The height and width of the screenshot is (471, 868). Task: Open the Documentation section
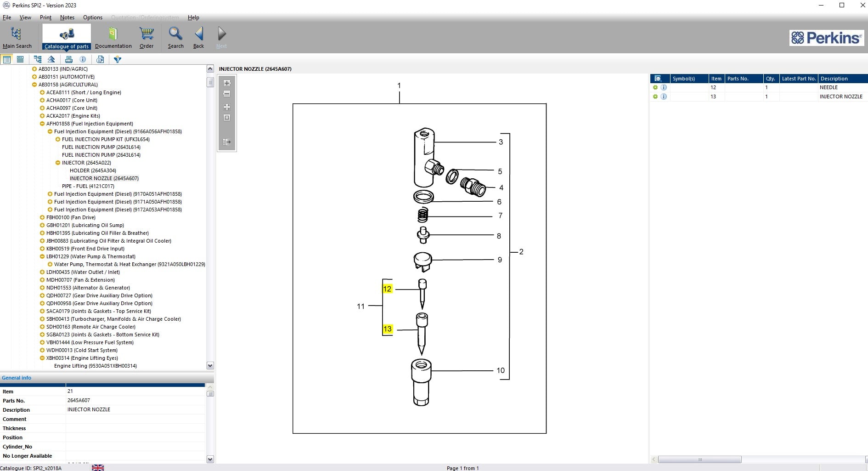(113, 37)
